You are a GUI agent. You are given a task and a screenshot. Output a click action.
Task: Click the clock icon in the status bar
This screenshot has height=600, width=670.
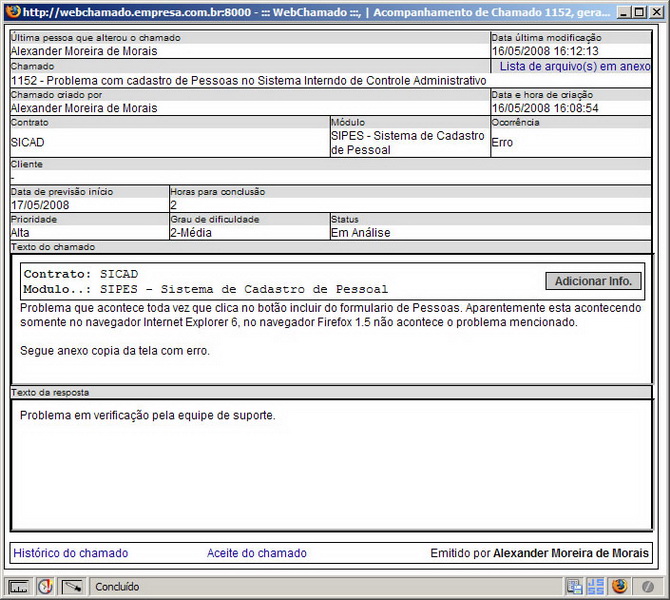pyautogui.click(x=45, y=587)
